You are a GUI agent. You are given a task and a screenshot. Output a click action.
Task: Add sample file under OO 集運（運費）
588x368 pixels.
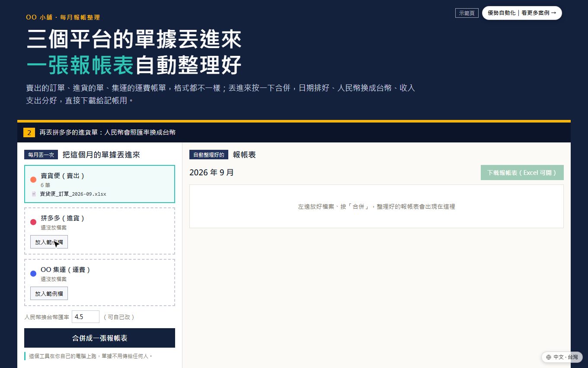pos(49,294)
